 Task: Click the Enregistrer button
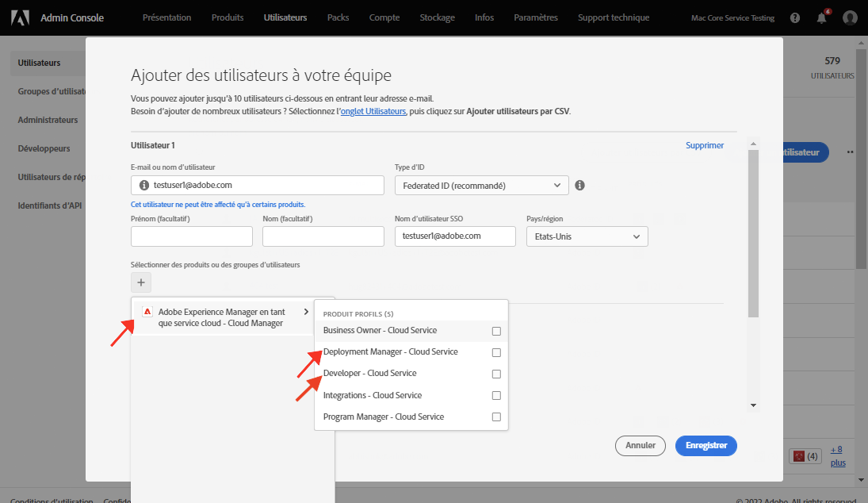(x=705, y=445)
